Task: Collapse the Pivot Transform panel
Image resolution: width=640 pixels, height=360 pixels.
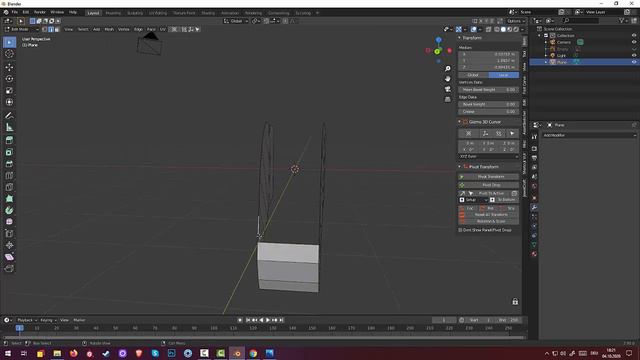Action: [x=460, y=167]
